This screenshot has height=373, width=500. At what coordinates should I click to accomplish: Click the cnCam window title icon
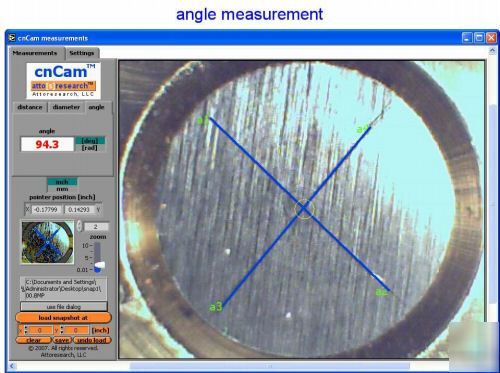click(x=12, y=38)
